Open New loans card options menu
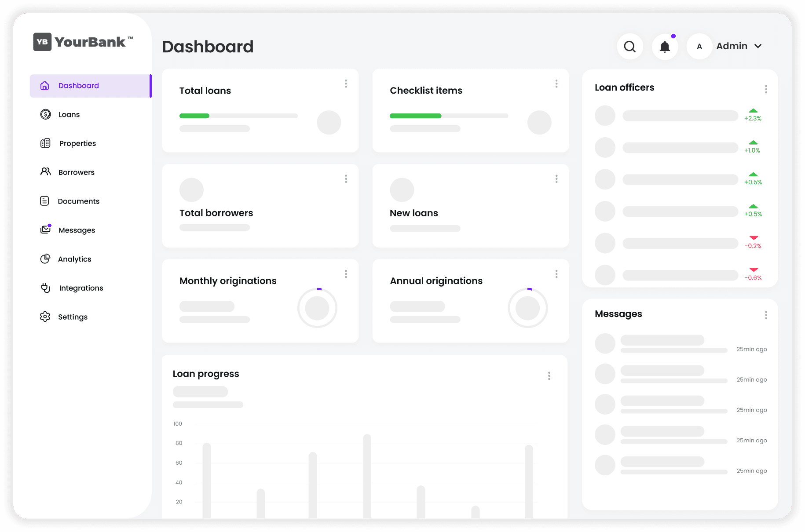Image resolution: width=805 pixels, height=532 pixels. (556, 179)
